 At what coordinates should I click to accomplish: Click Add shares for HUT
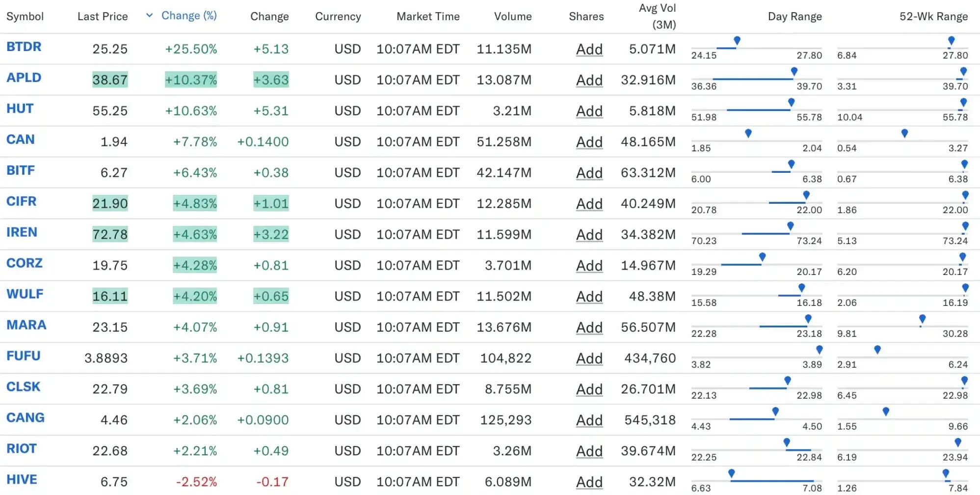(x=589, y=111)
